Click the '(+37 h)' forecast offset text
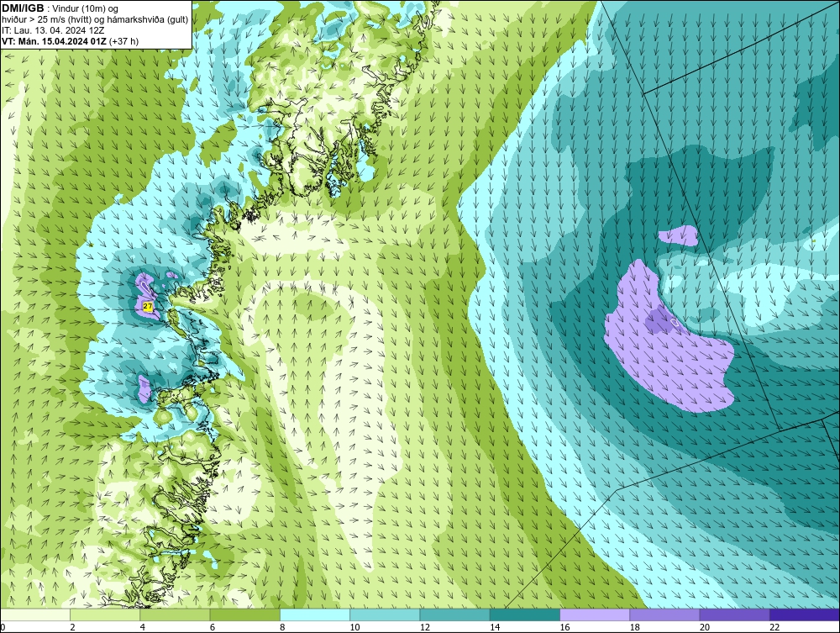 [x=123, y=40]
